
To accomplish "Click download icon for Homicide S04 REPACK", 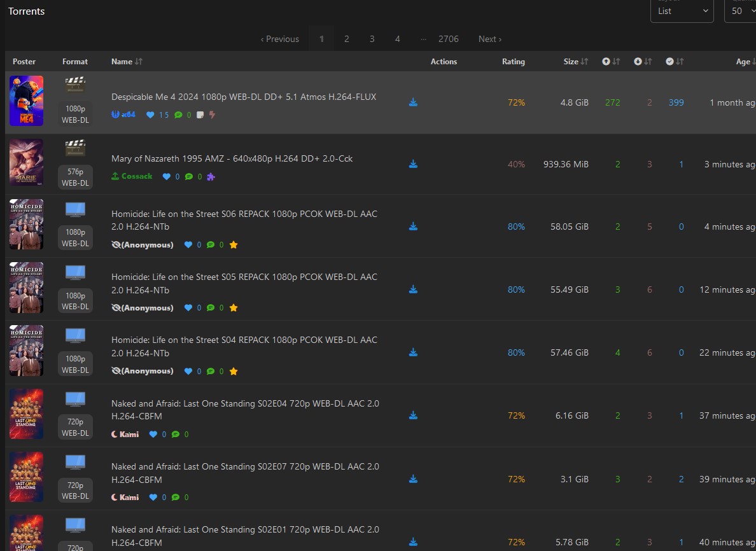I will pyautogui.click(x=413, y=352).
